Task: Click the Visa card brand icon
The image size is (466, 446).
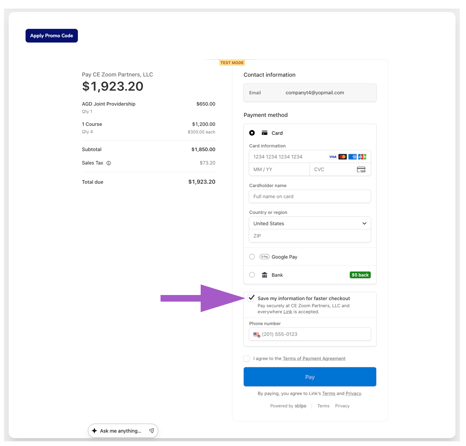Action: coord(333,157)
